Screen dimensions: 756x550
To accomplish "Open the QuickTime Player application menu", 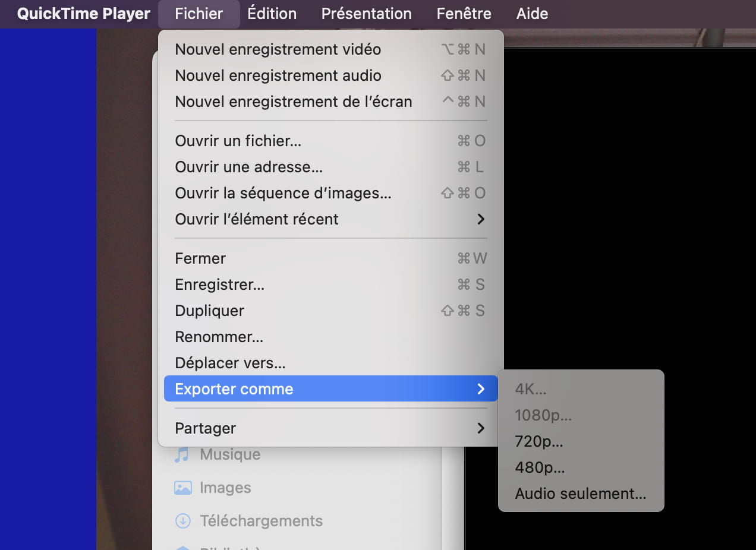I will tap(83, 14).
